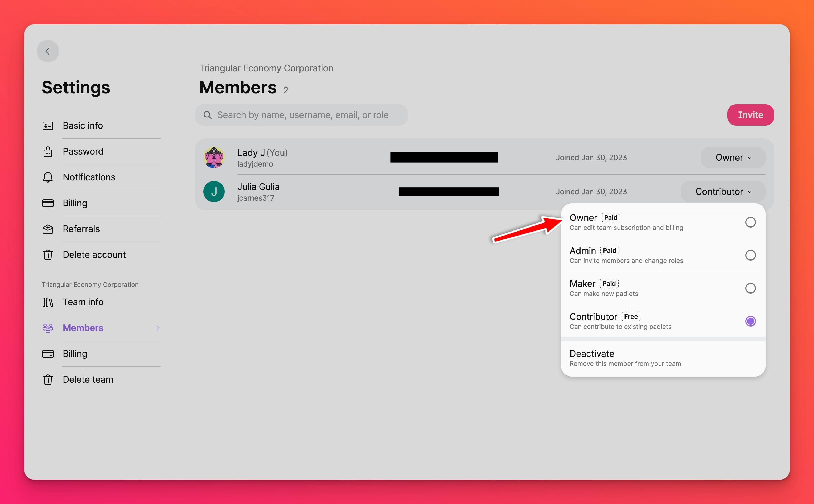Click 'Can invite members and change roles' text
Screen dimensions: 814x504
point(626,261)
